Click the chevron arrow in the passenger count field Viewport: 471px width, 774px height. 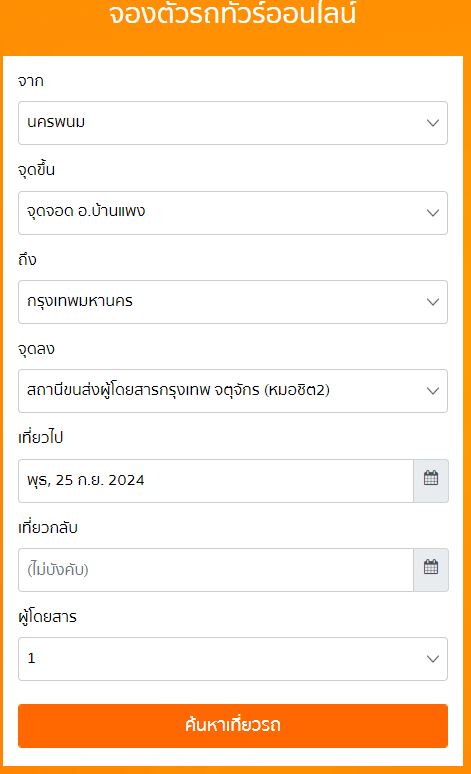[x=433, y=659]
